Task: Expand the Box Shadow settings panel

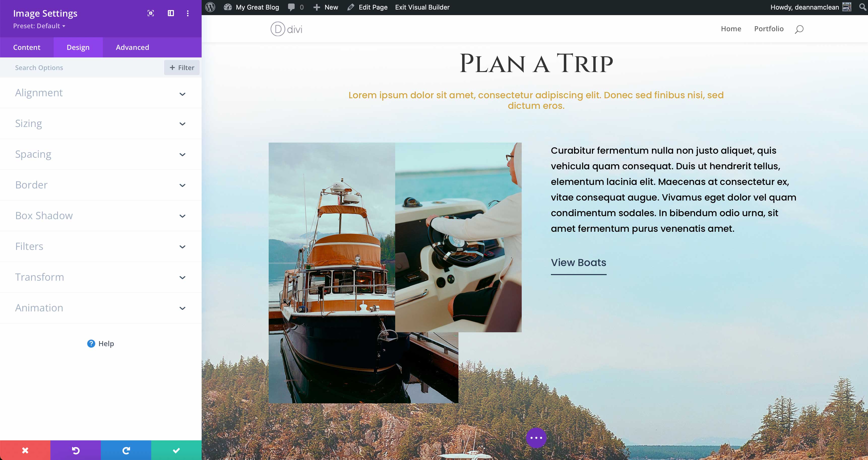Action: [101, 215]
